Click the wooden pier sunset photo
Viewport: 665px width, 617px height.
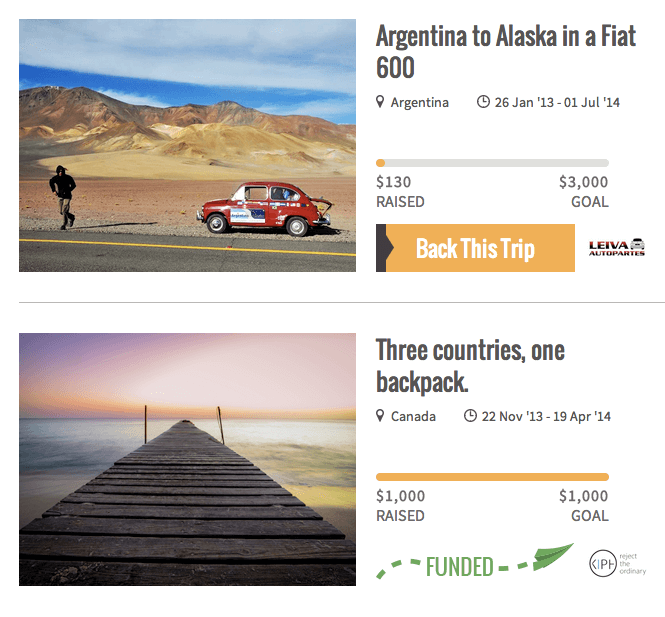pyautogui.click(x=187, y=459)
